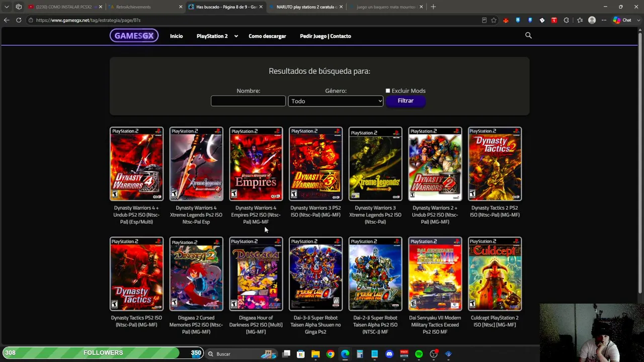Switch to the NARUTO play stations 2 tab

[x=306, y=7]
